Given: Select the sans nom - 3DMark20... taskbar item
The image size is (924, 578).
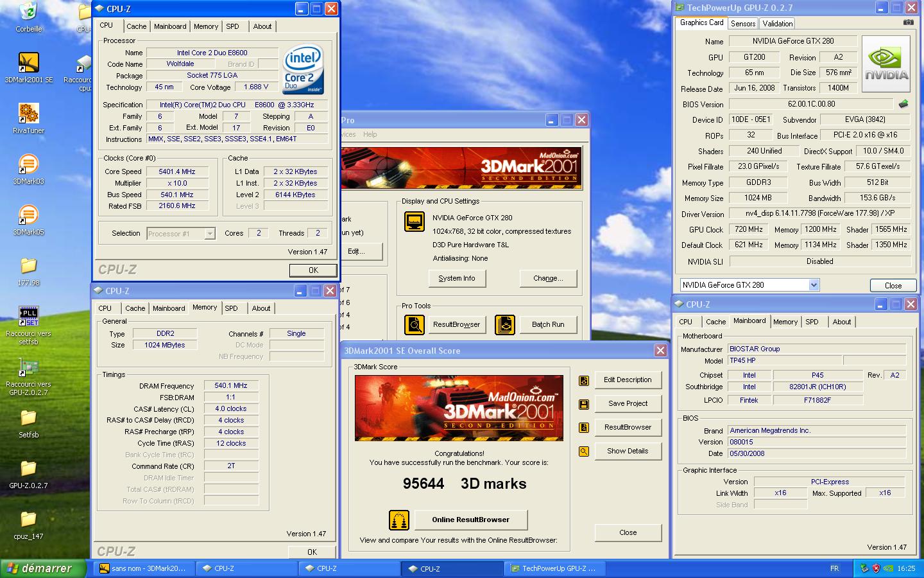Looking at the screenshot, I should point(144,568).
